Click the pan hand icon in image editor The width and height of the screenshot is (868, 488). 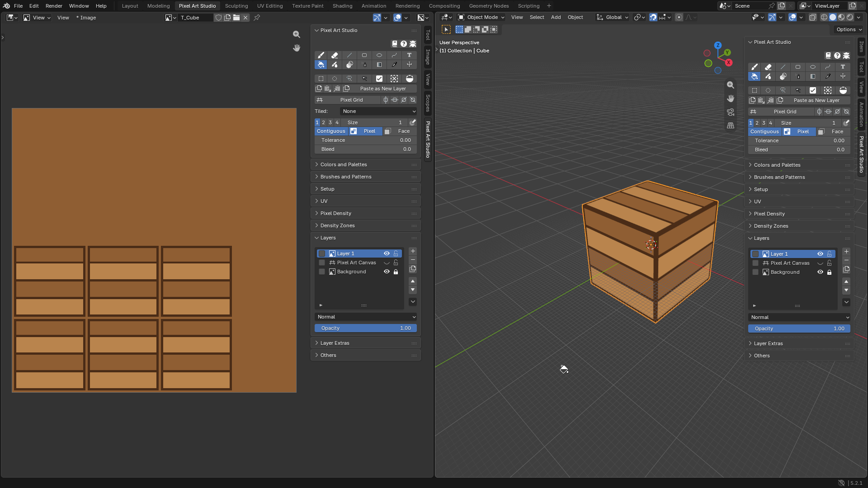point(297,48)
